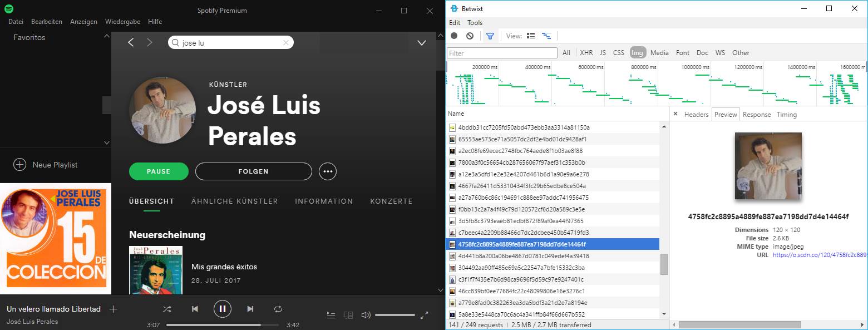Click the Folgen button
868x330 pixels.
pos(253,171)
